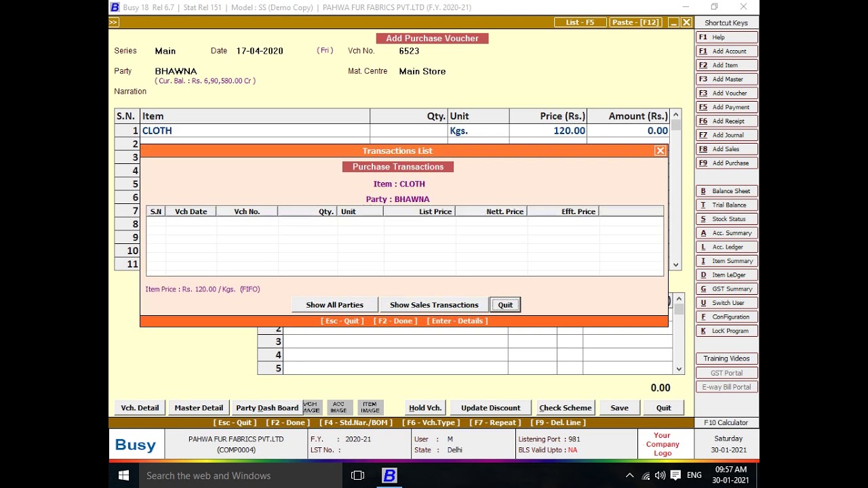Open Add Master shortcut
Viewport: 868px width, 488px height.
tap(727, 79)
